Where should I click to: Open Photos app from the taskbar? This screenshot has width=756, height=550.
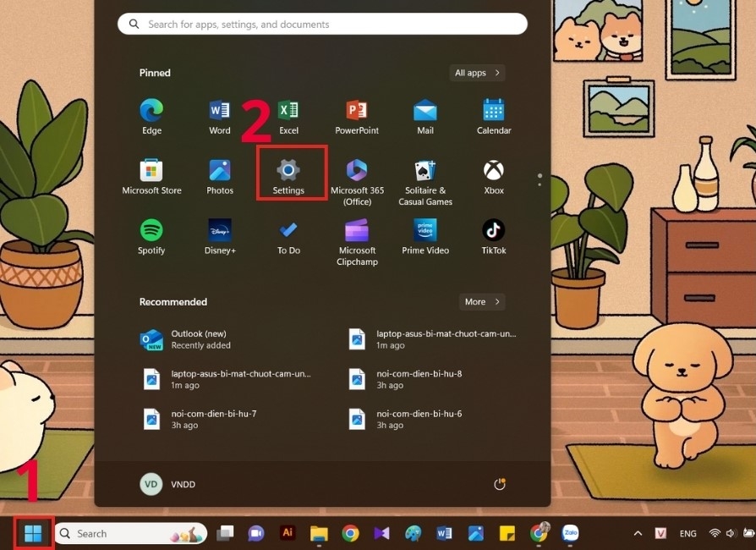point(475,533)
